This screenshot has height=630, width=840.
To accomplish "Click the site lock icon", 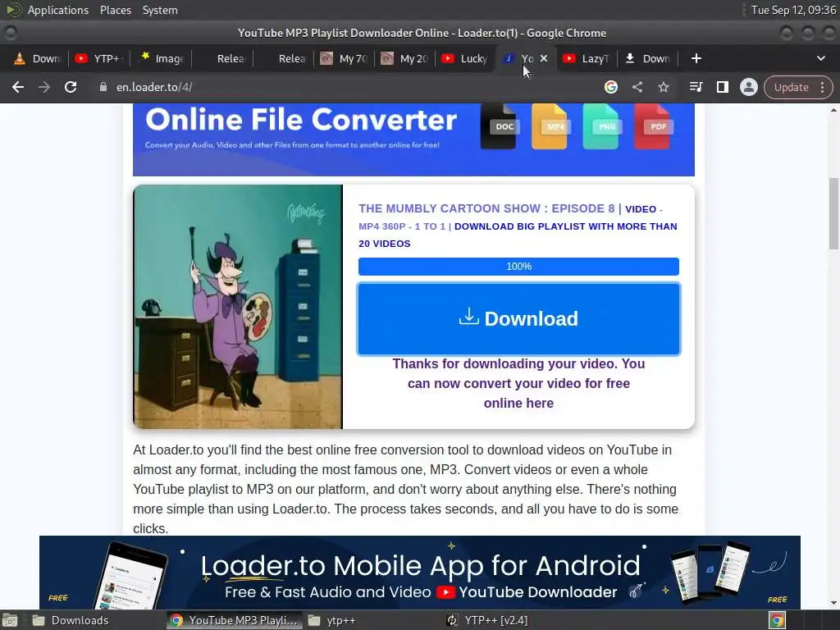I will pos(103,87).
